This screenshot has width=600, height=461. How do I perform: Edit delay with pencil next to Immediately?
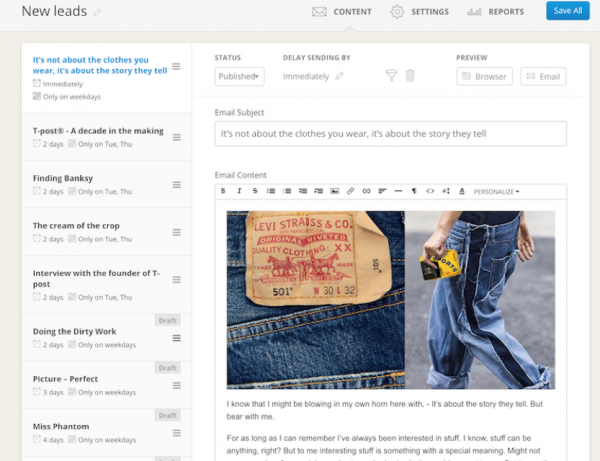(x=339, y=76)
